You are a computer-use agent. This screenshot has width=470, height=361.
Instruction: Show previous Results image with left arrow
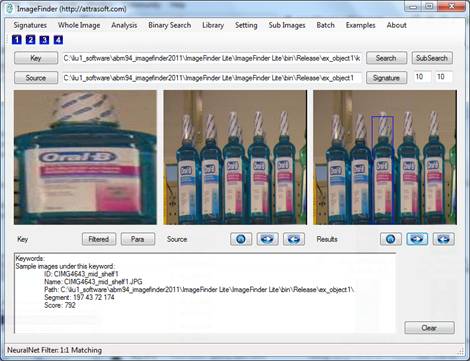coord(444,239)
